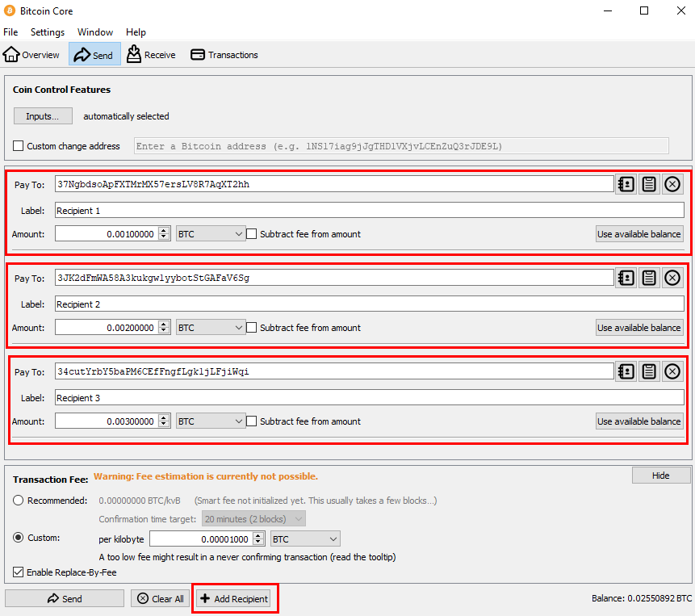Paste clipboard address into Recipient 1

(x=649, y=184)
